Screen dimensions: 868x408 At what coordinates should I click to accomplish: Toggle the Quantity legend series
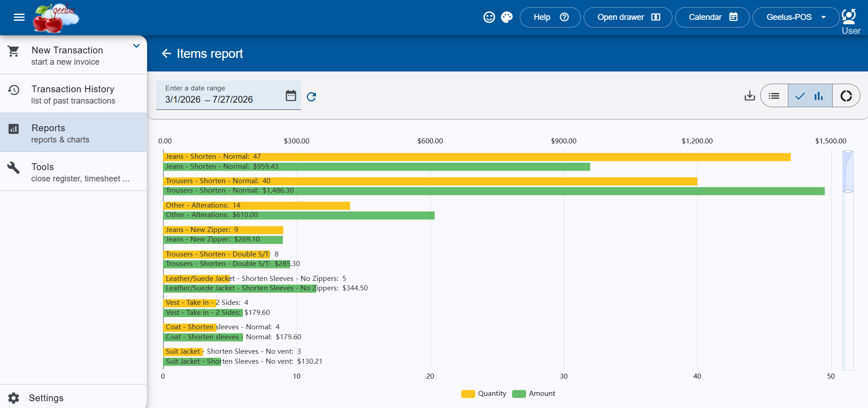(x=484, y=394)
